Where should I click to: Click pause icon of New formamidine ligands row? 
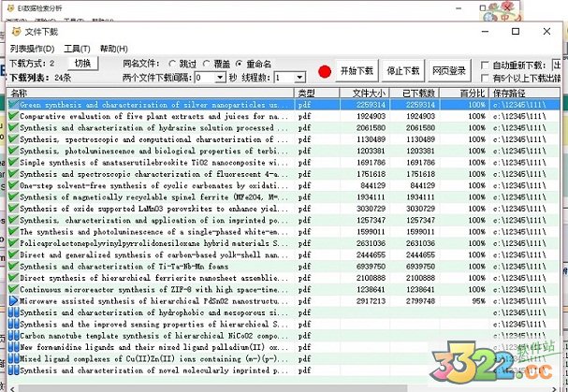point(13,347)
